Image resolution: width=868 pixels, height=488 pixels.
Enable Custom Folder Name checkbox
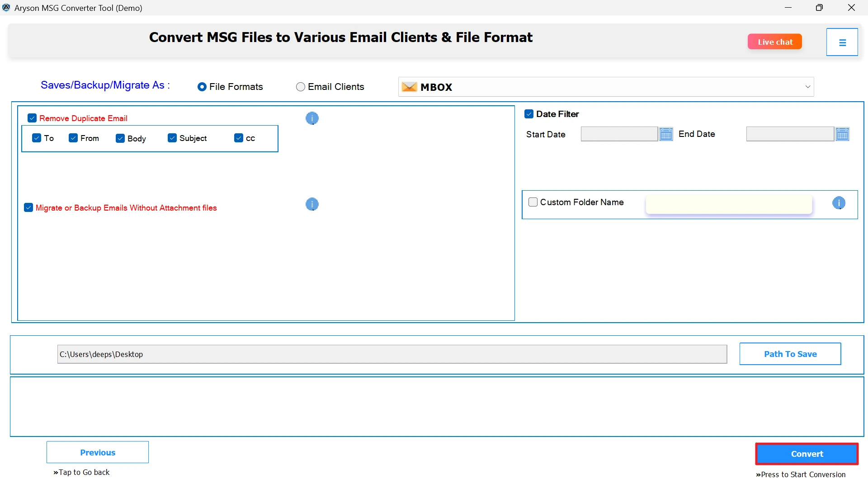click(533, 202)
